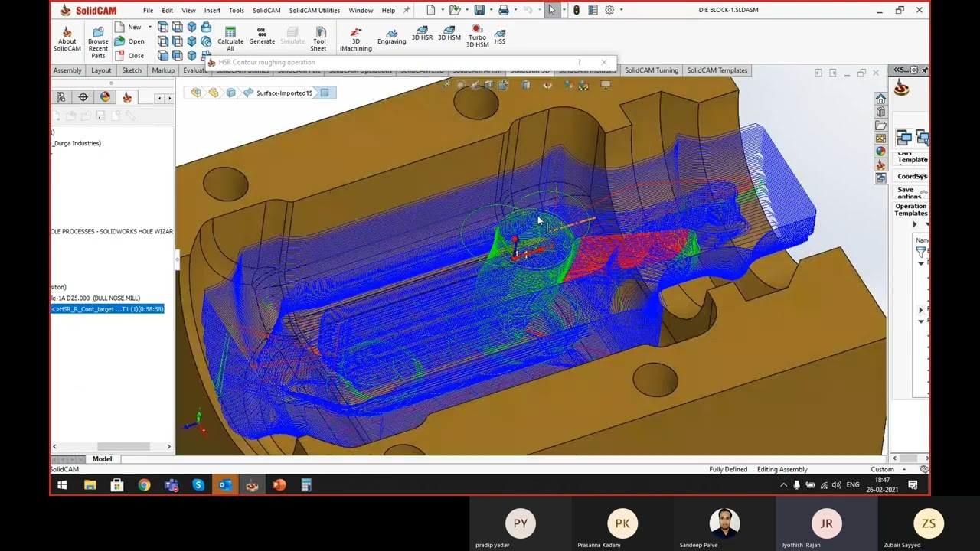This screenshot has height=551, width=980.
Task: Select HSR_R_Cont_target operation in tree
Action: 107,309
